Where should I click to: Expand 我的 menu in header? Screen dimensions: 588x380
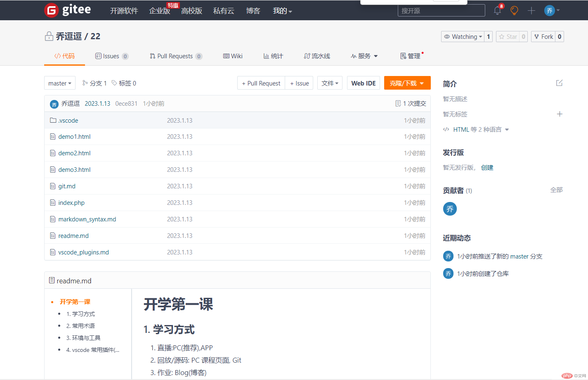tap(282, 11)
